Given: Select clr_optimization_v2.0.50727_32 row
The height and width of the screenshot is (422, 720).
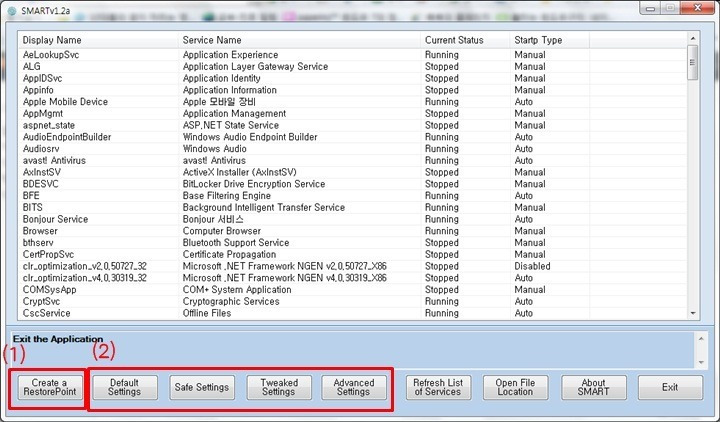Looking at the screenshot, I should pyautogui.click(x=352, y=266).
